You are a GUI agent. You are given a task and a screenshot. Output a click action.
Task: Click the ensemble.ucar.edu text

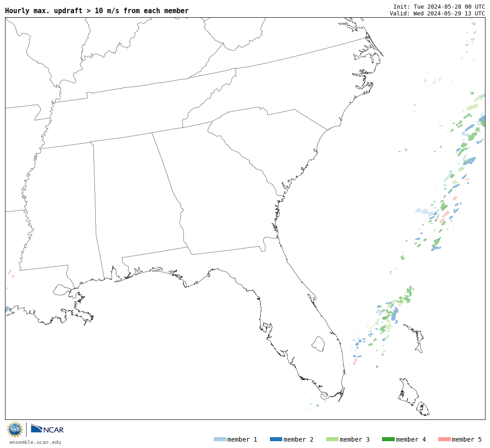point(35,443)
